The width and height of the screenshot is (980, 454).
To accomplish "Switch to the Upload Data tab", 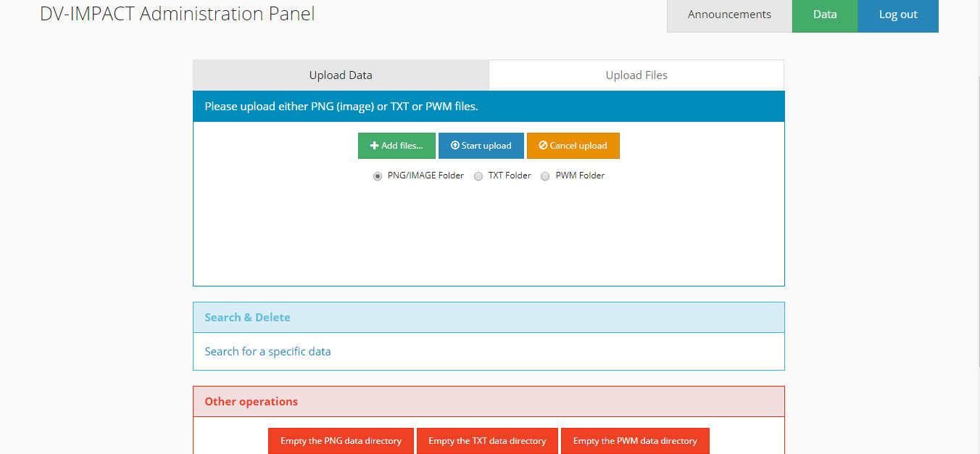I will [x=341, y=75].
